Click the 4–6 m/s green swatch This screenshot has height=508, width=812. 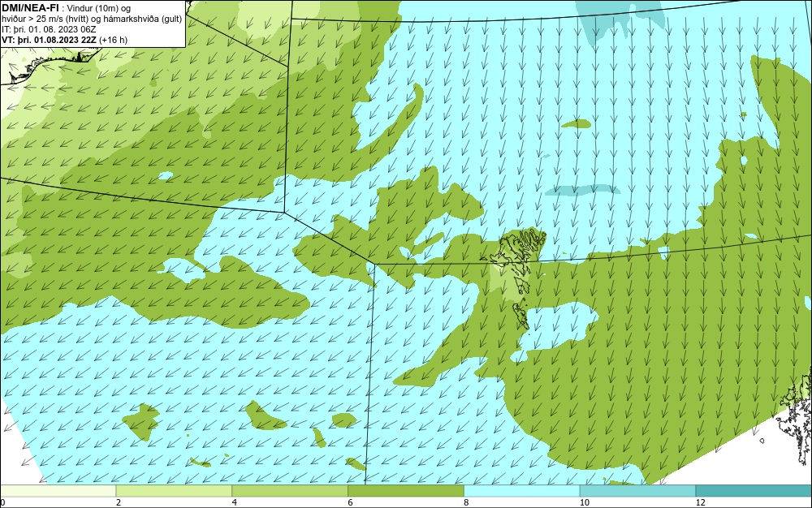pos(290,490)
